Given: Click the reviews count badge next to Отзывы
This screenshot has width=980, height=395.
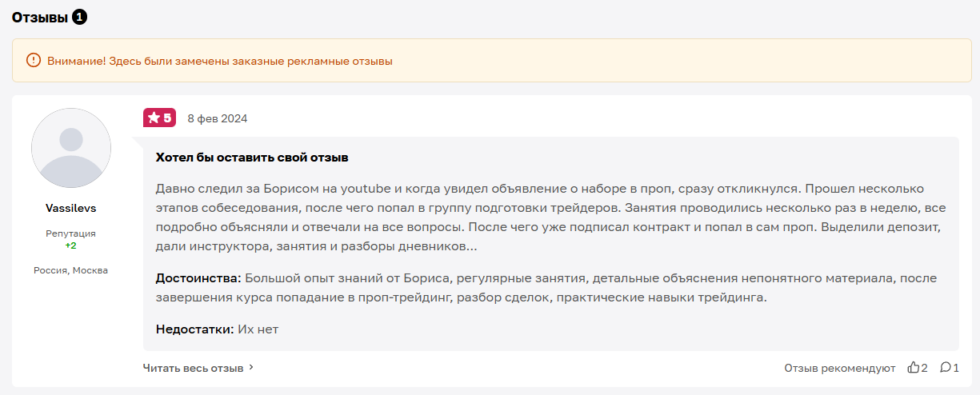Looking at the screenshot, I should 79,17.
